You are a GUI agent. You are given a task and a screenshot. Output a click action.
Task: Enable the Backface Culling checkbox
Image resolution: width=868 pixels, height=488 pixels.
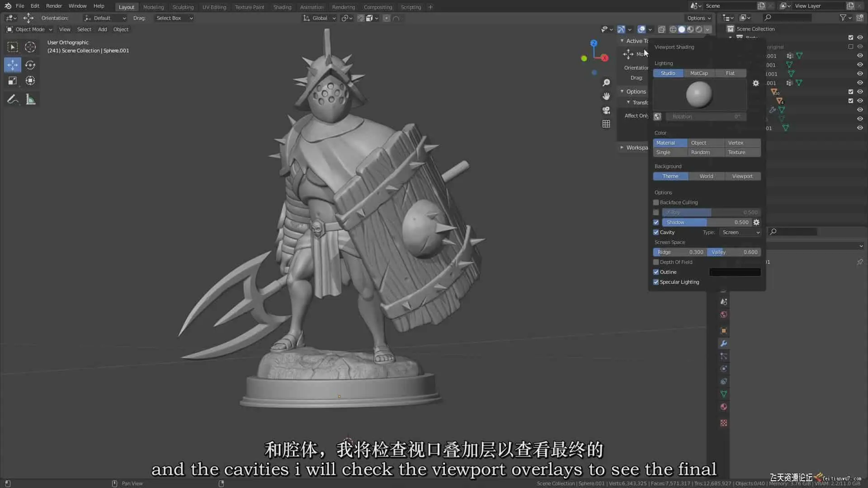click(x=656, y=202)
